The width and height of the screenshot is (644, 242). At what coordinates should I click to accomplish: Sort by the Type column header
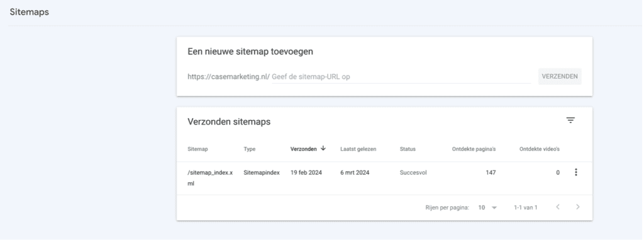[249, 149]
